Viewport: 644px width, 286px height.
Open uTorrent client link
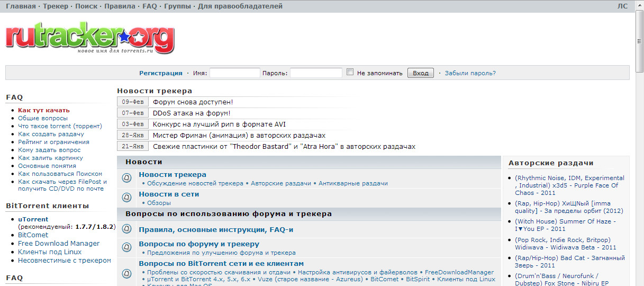coord(33,219)
